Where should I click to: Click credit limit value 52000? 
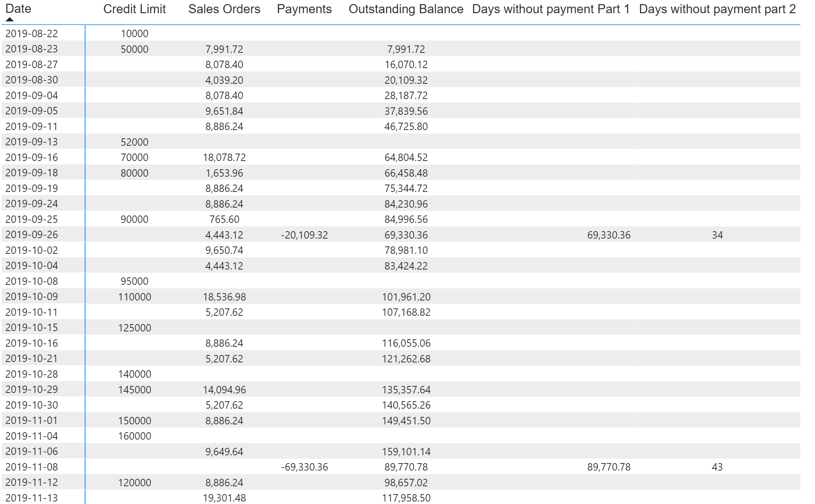[x=134, y=142]
